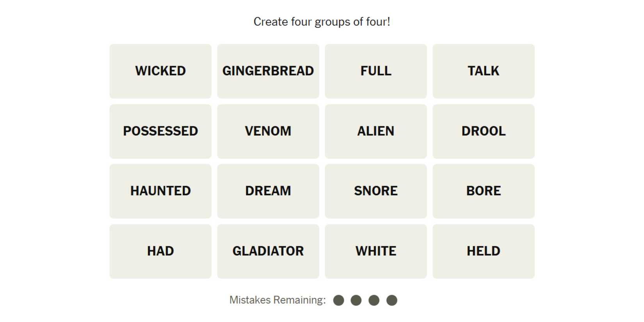644x322 pixels.
Task: Click the last mistakes remaining dot
Action: coord(392,300)
